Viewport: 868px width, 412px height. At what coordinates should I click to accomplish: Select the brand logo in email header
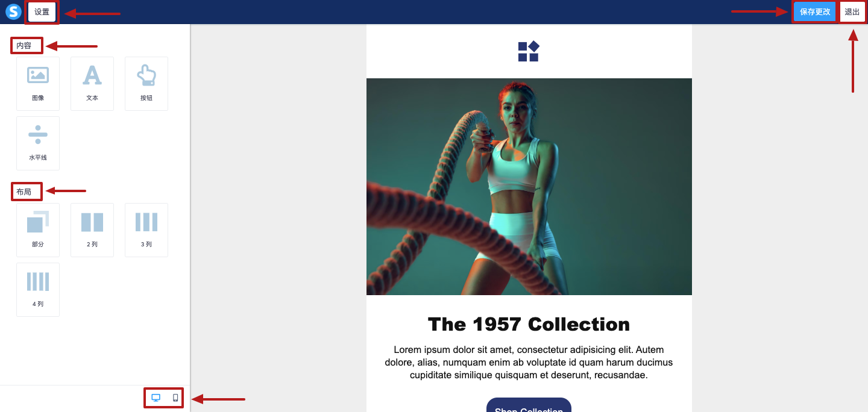(x=529, y=51)
